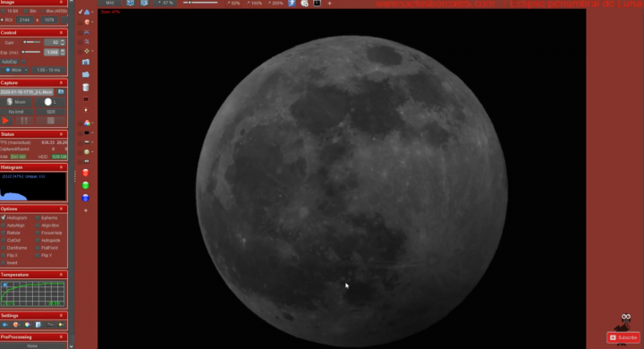Tick the Flip X checkbox
This screenshot has height=349, width=644.
tap(4, 255)
